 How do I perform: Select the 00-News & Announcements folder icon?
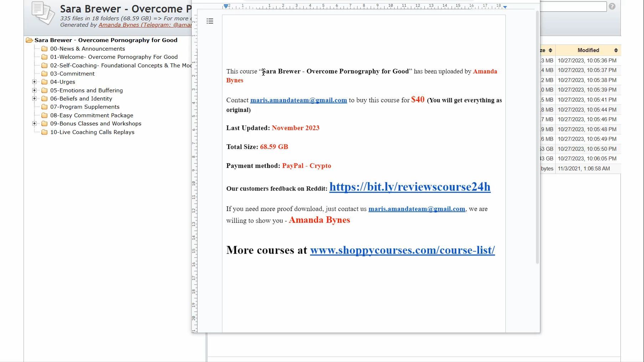45,49
